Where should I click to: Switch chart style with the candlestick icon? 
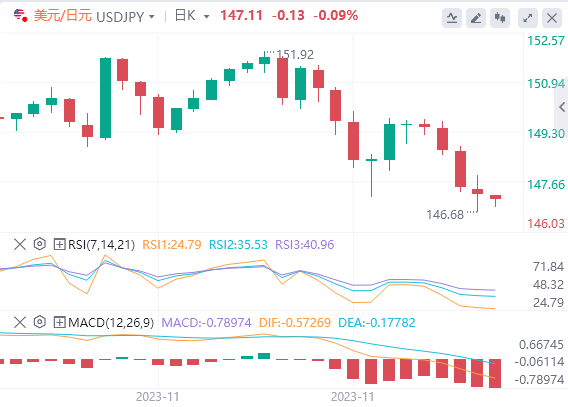[x=500, y=18]
